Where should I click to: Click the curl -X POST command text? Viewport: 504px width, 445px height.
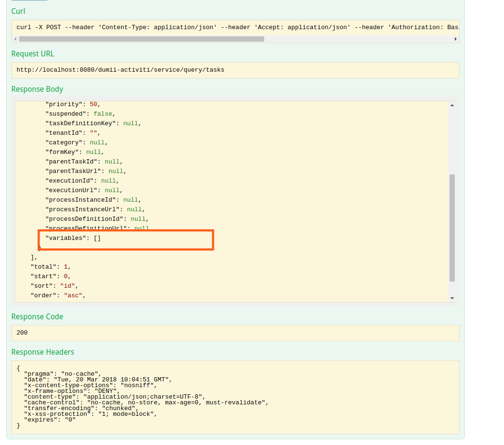tap(237, 27)
